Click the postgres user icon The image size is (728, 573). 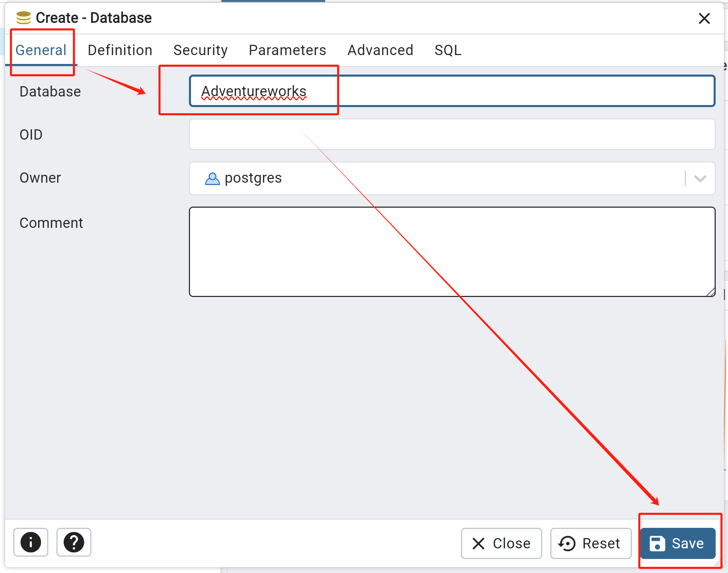pos(212,178)
